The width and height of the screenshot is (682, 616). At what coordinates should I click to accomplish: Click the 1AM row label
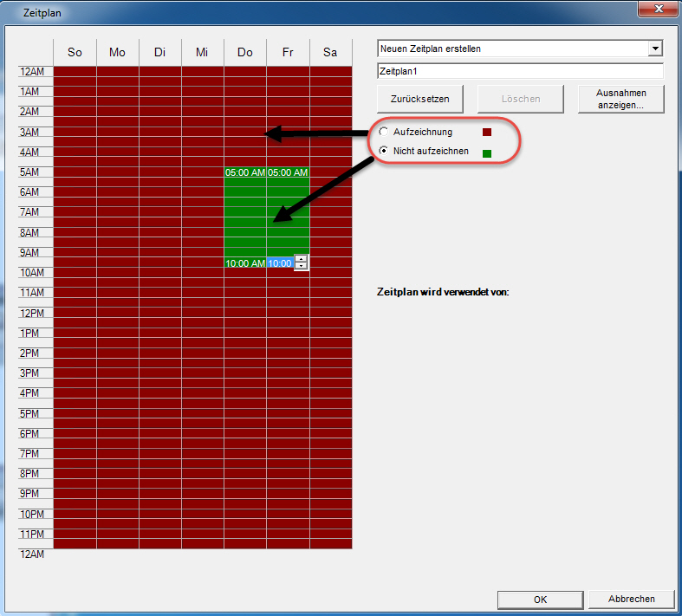pos(29,91)
